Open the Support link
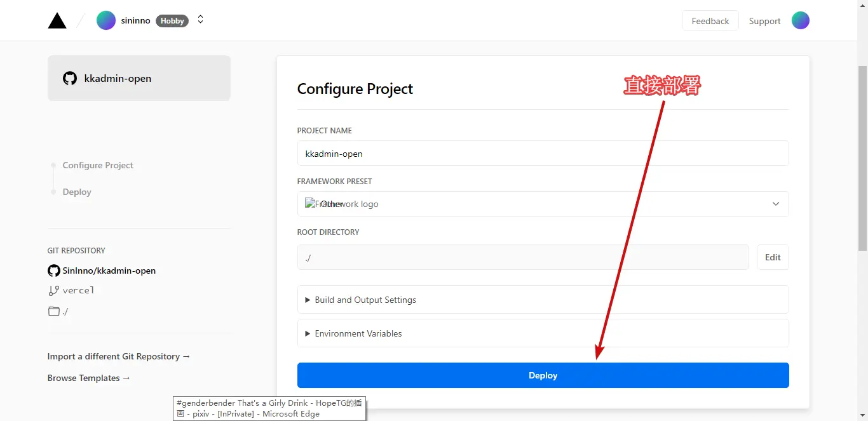 pos(764,21)
